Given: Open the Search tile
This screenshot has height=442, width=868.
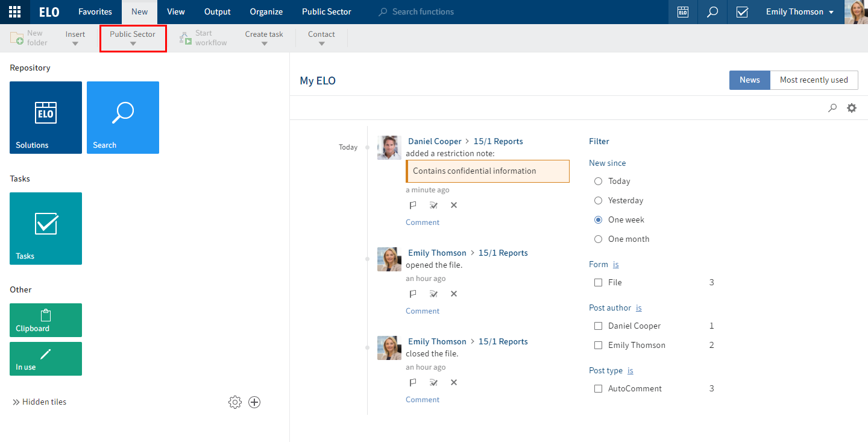Looking at the screenshot, I should pos(123,118).
